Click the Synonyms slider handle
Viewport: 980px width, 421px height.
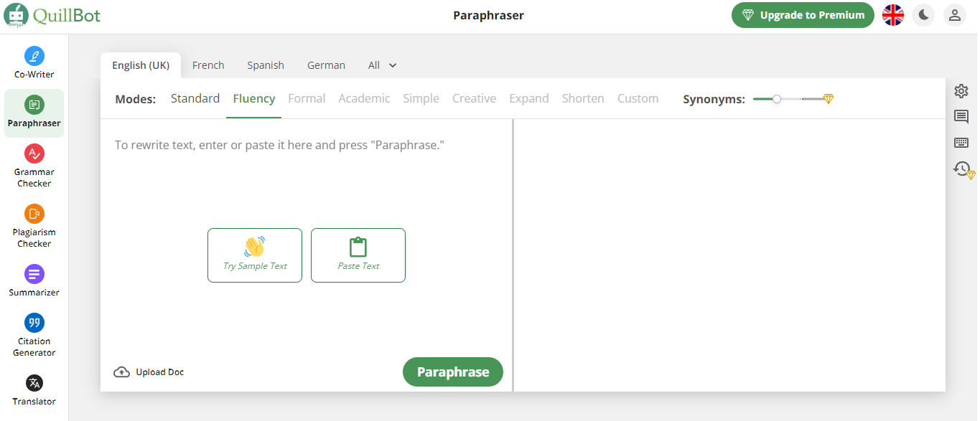776,99
